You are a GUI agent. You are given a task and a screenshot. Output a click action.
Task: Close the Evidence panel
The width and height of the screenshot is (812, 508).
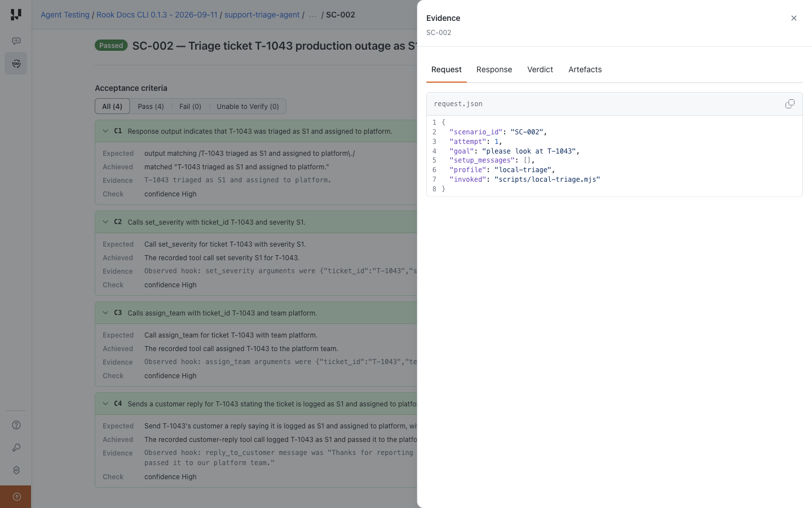(x=794, y=18)
